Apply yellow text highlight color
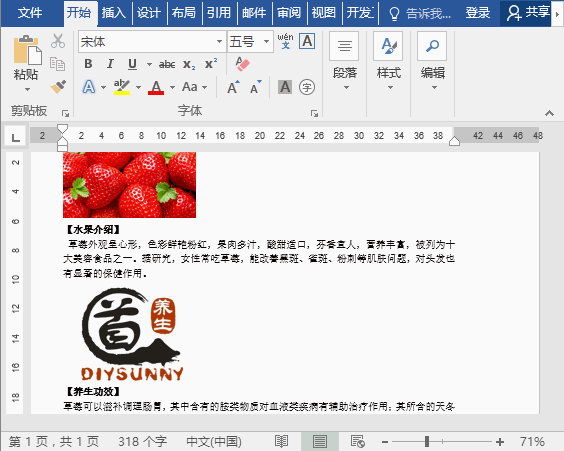 (x=122, y=87)
